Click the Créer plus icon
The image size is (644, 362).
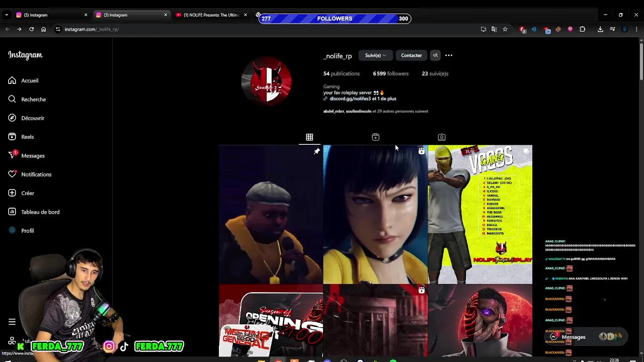(x=12, y=193)
